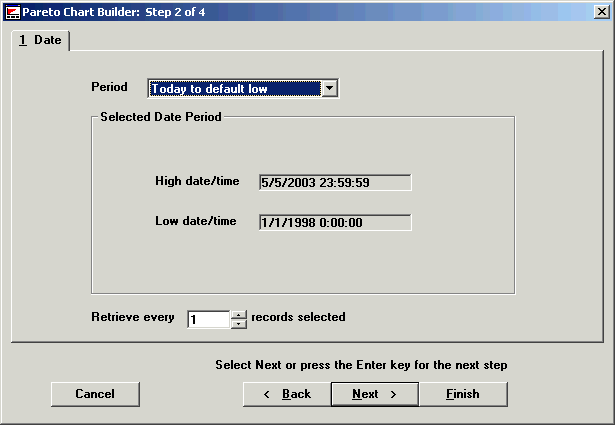Click the Pareto Chart Builder title bar icon
This screenshot has width=615, height=425.
point(13,11)
